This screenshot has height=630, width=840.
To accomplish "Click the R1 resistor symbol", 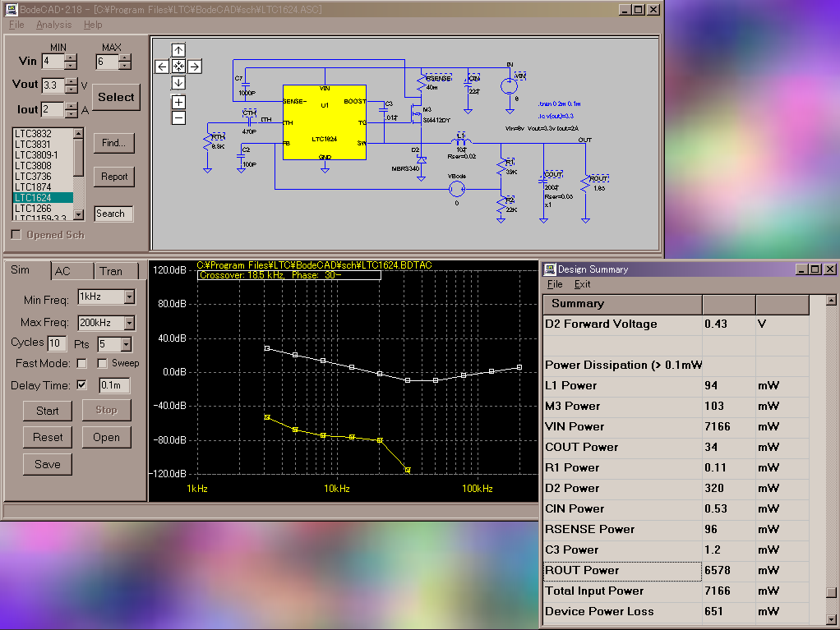I will (x=501, y=168).
